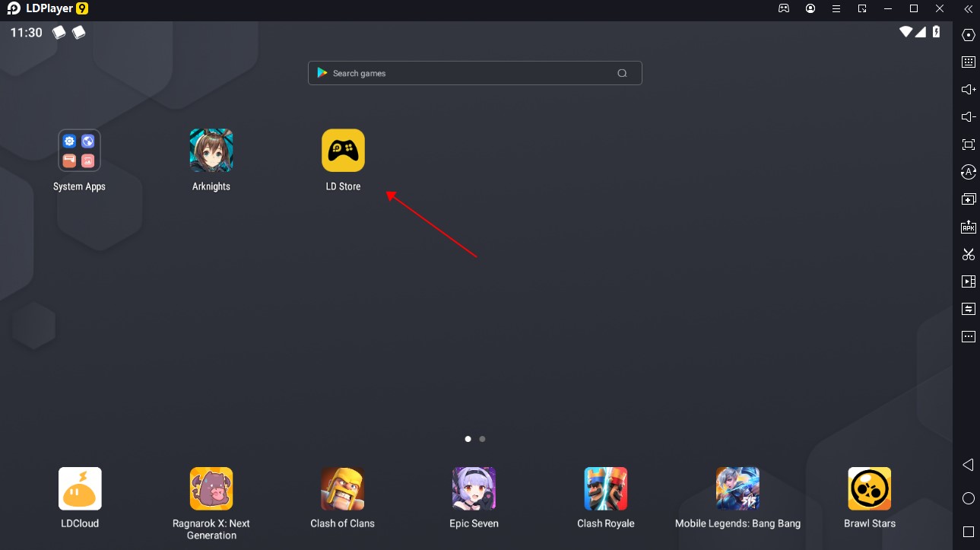Take a screenshot with scissors icon
The width and height of the screenshot is (980, 550).
click(969, 254)
